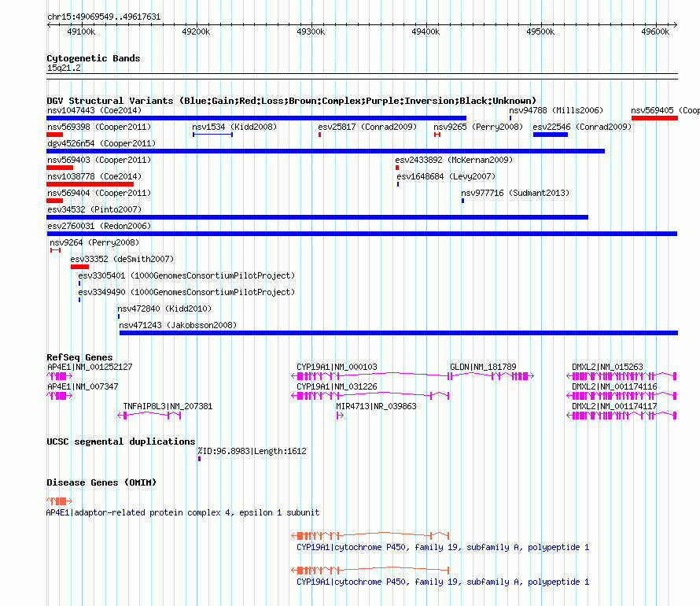Image resolution: width=700 pixels, height=606 pixels.
Task: Click the 49500k ruler mark
Action: [x=540, y=31]
